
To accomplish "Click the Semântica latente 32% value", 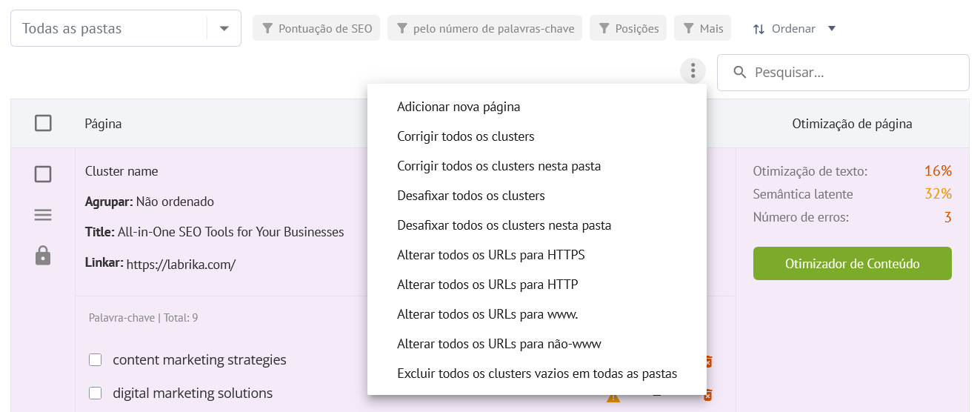I will coord(938,194).
